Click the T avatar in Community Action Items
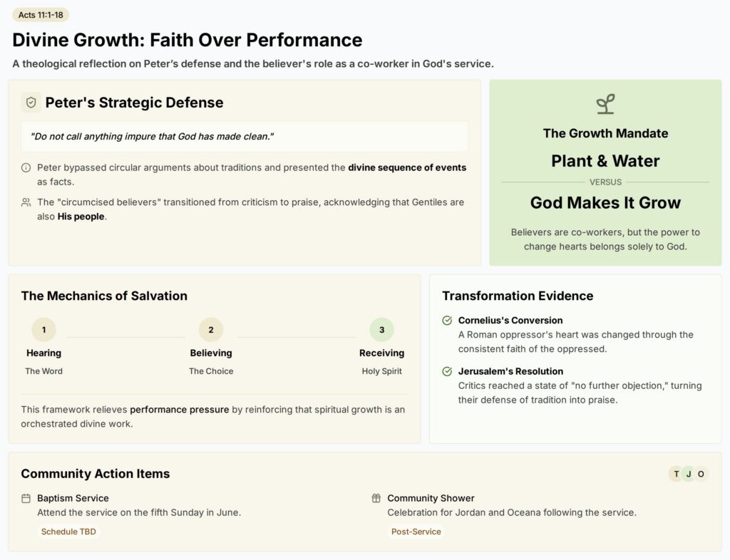 tap(676, 474)
